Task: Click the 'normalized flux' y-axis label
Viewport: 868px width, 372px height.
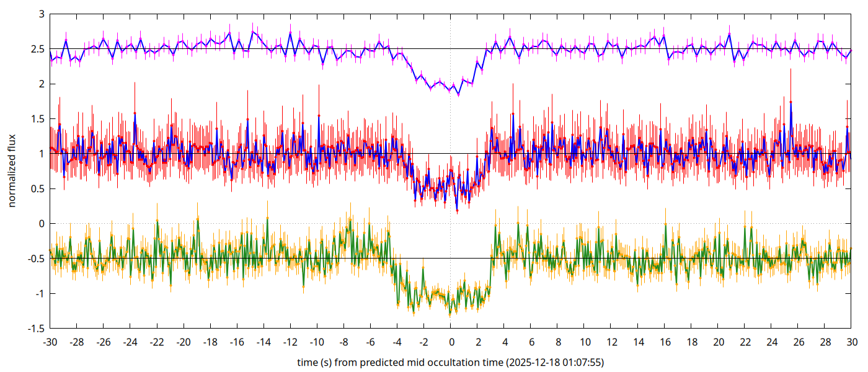Action: (x=12, y=171)
